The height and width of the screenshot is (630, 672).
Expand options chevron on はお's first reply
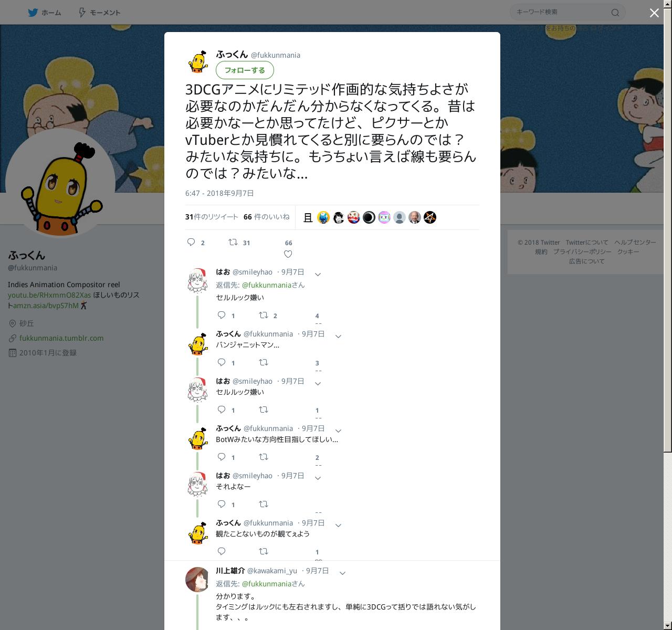click(318, 274)
